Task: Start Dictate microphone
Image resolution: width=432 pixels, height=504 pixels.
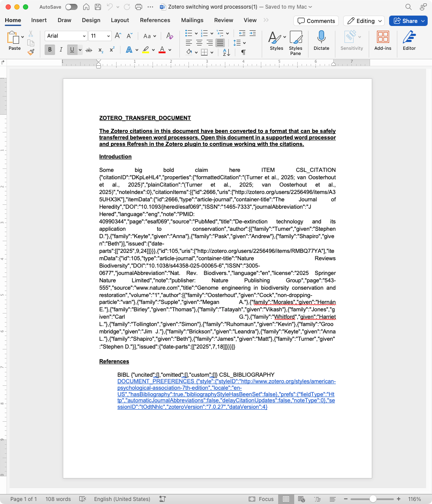Action: point(322,41)
